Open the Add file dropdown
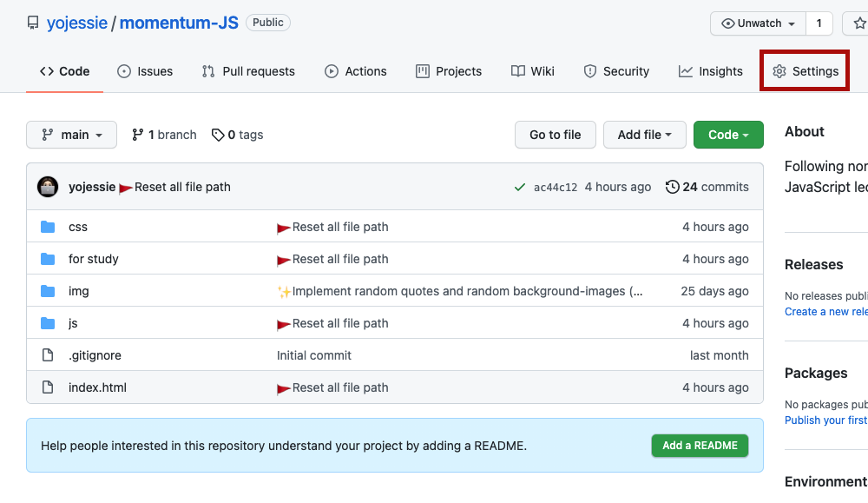The image size is (868, 503). tap(644, 135)
